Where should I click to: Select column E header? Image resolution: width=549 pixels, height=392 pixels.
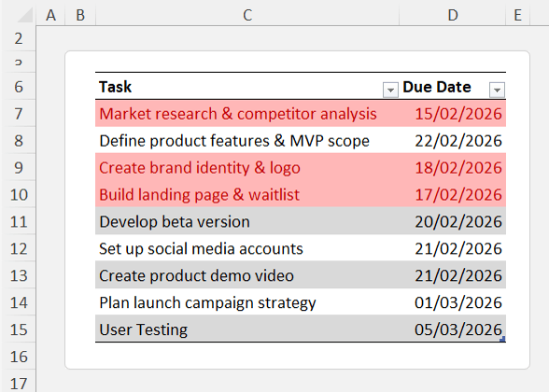click(518, 15)
